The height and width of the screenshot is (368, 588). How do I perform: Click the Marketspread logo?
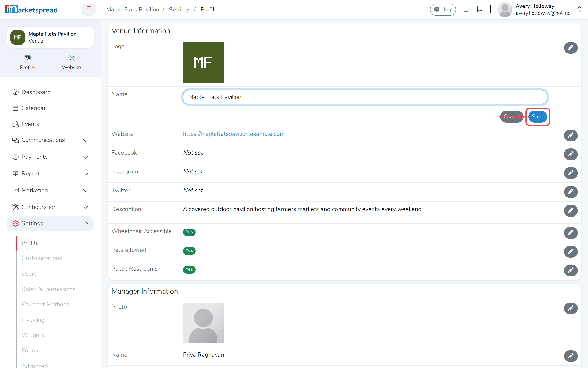31,9
